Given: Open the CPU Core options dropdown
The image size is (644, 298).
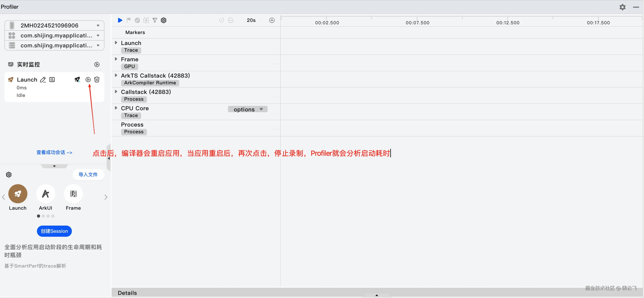Looking at the screenshot, I should (x=248, y=109).
